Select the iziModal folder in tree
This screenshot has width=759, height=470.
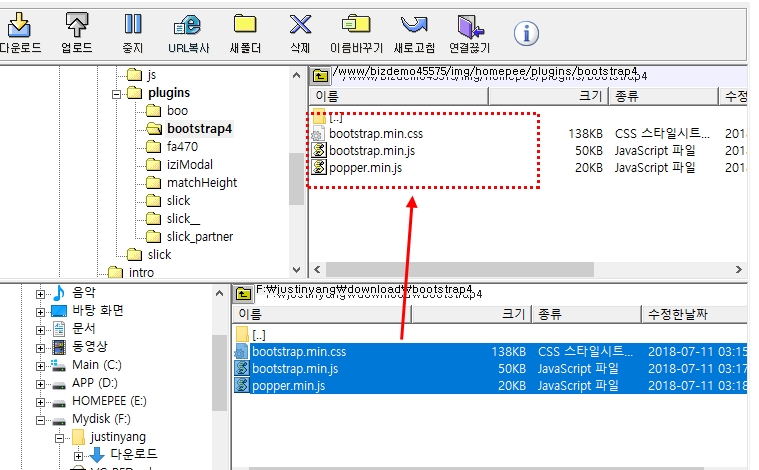[x=189, y=165]
